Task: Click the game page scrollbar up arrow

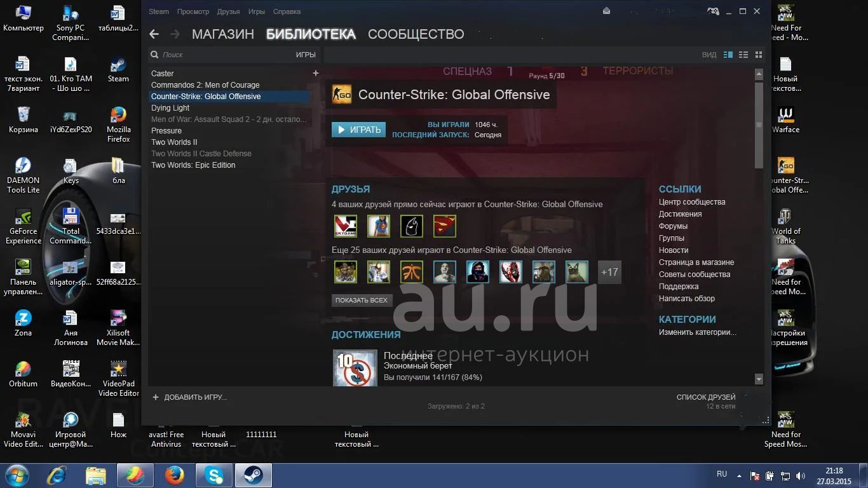Action: 759,74
